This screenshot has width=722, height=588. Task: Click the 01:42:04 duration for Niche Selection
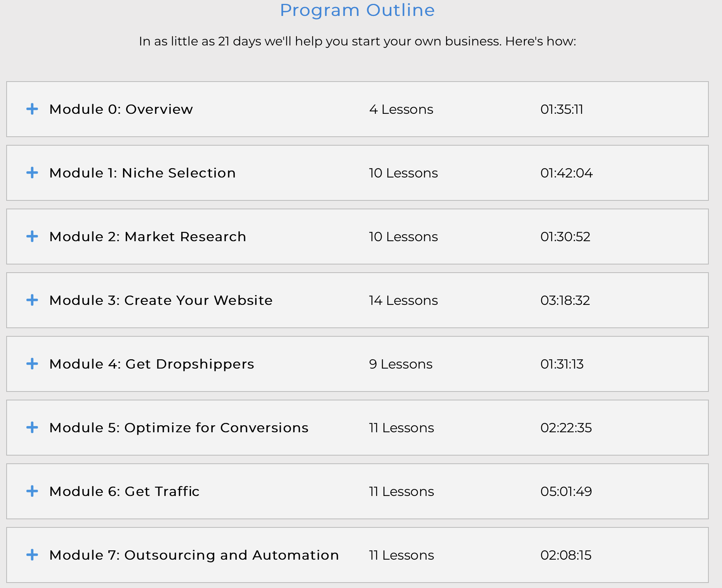click(x=567, y=173)
